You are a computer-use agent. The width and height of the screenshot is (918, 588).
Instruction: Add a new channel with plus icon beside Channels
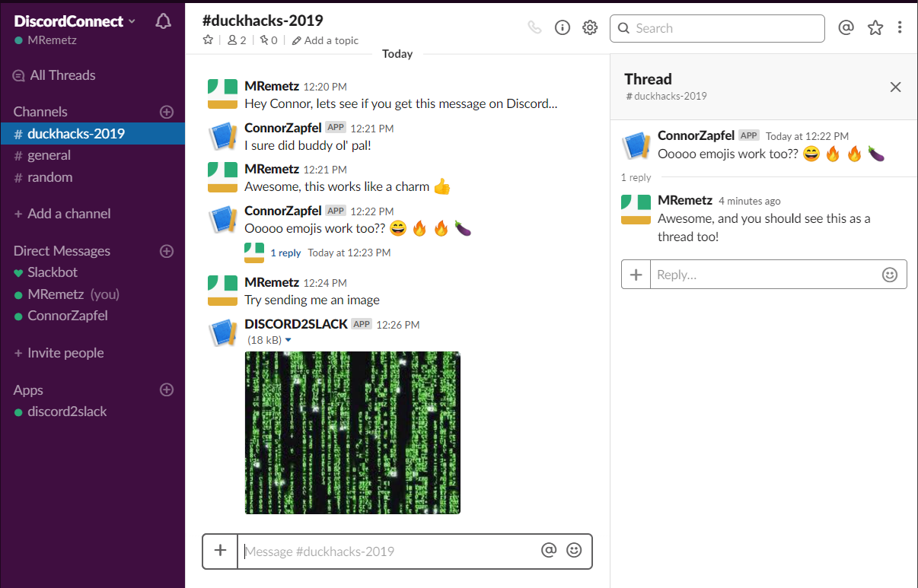click(x=167, y=112)
